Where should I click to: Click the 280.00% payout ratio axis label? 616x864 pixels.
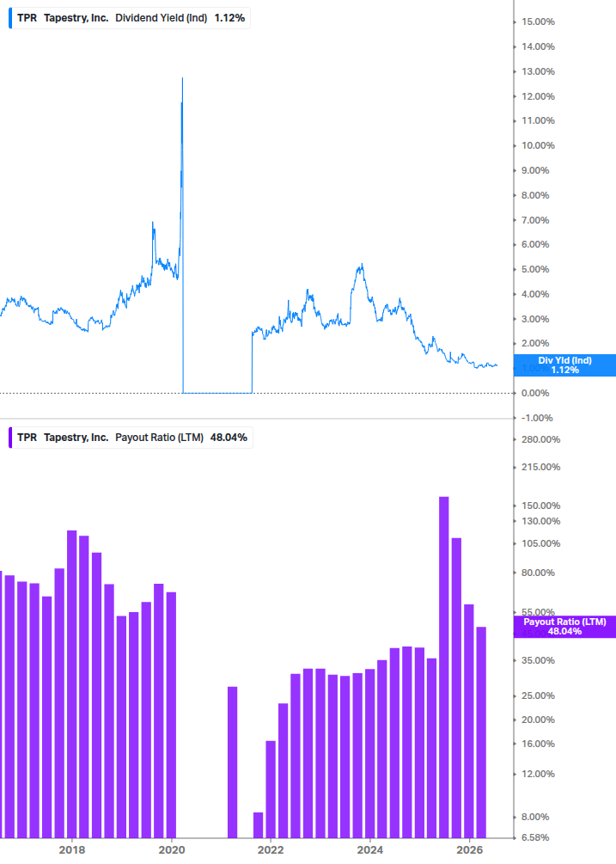pos(540,439)
